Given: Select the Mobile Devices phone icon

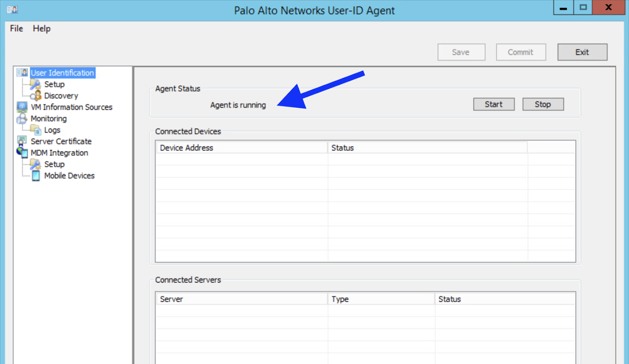Looking at the screenshot, I should click(36, 176).
